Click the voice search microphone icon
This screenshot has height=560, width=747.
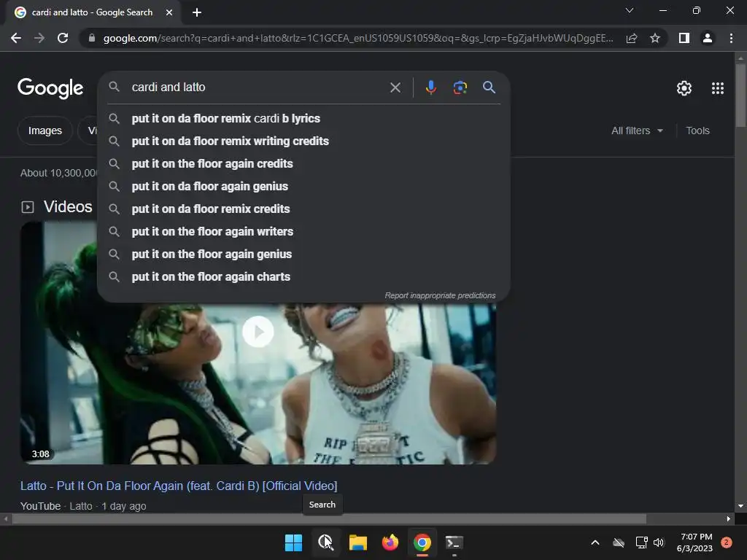pos(430,87)
